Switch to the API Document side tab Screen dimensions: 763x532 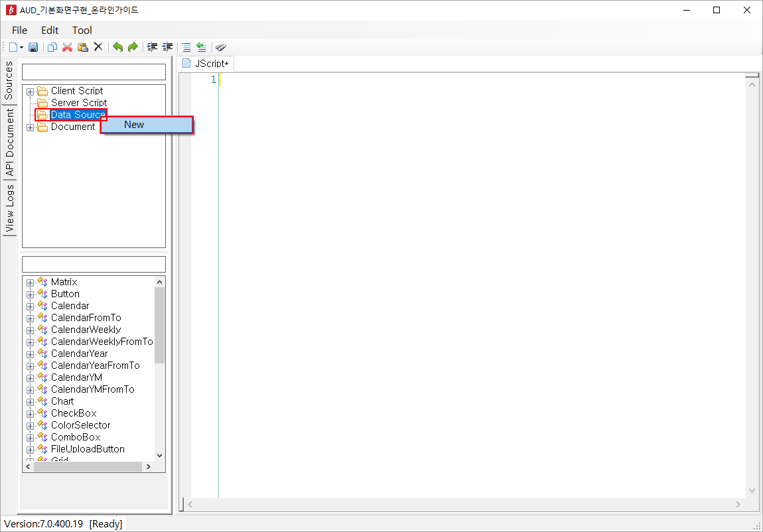click(9, 142)
